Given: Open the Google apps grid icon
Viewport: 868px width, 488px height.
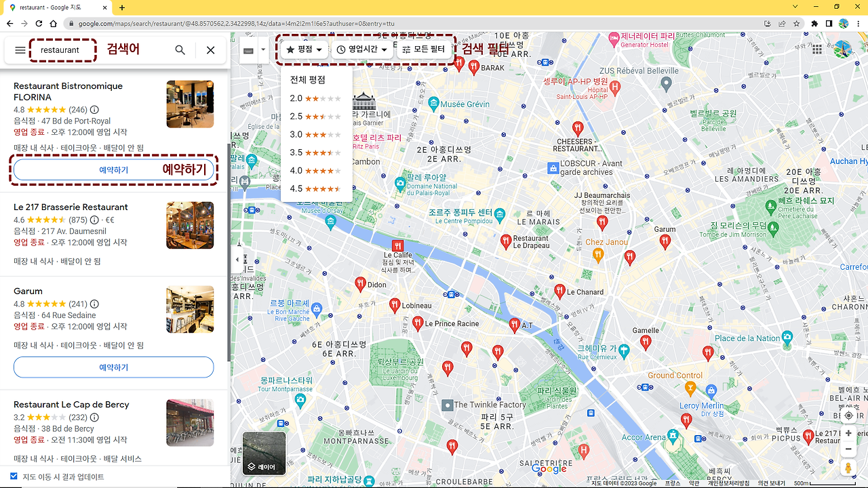Looking at the screenshot, I should click(x=817, y=49).
